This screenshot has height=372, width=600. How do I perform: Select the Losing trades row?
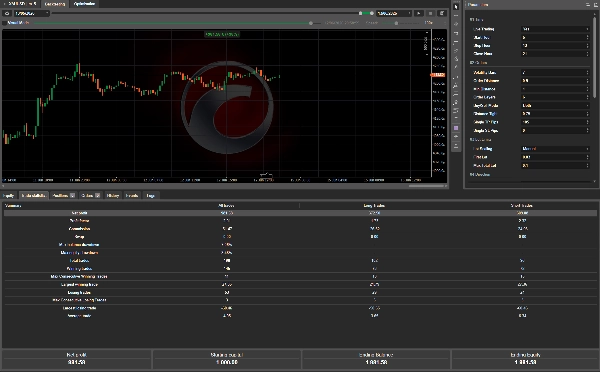[x=300, y=292]
